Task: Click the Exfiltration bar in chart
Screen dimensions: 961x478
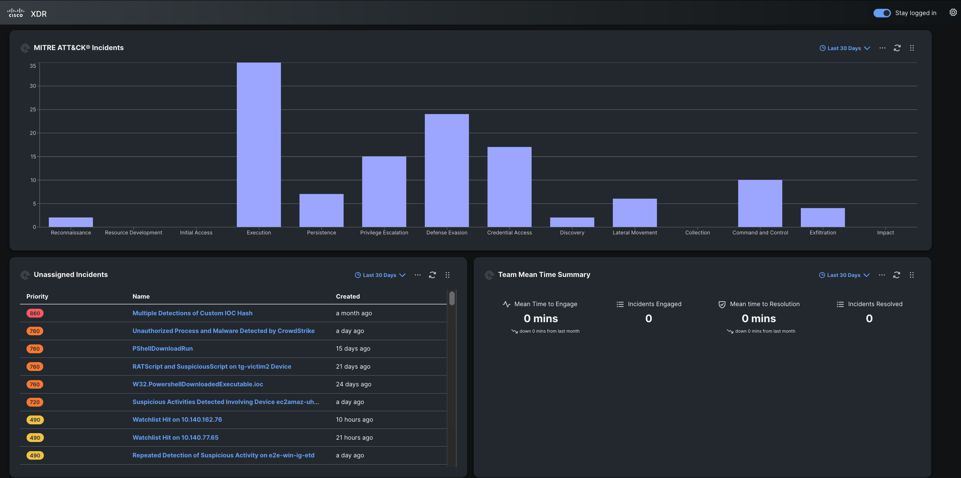Action: (x=822, y=218)
